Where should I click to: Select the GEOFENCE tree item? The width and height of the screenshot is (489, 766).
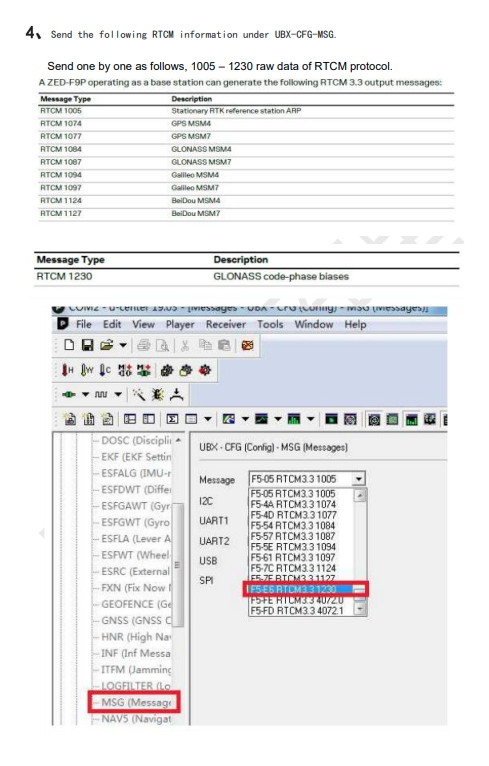[x=136, y=604]
